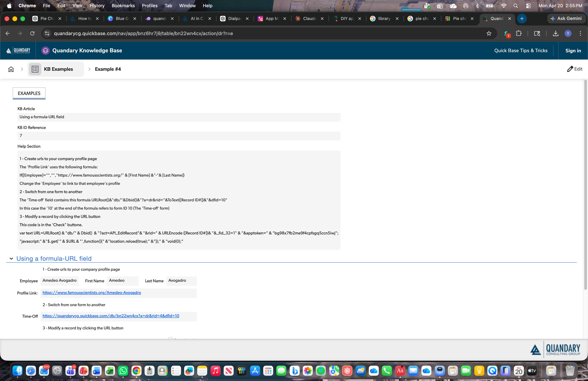Select the EXAMPLES tab
The width and height of the screenshot is (588, 381).
click(x=29, y=93)
